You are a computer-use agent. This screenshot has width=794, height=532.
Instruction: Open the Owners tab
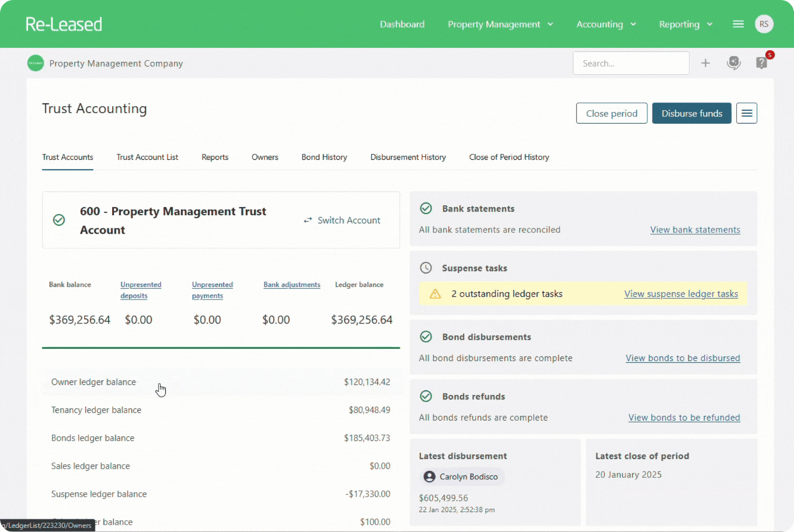tap(265, 157)
